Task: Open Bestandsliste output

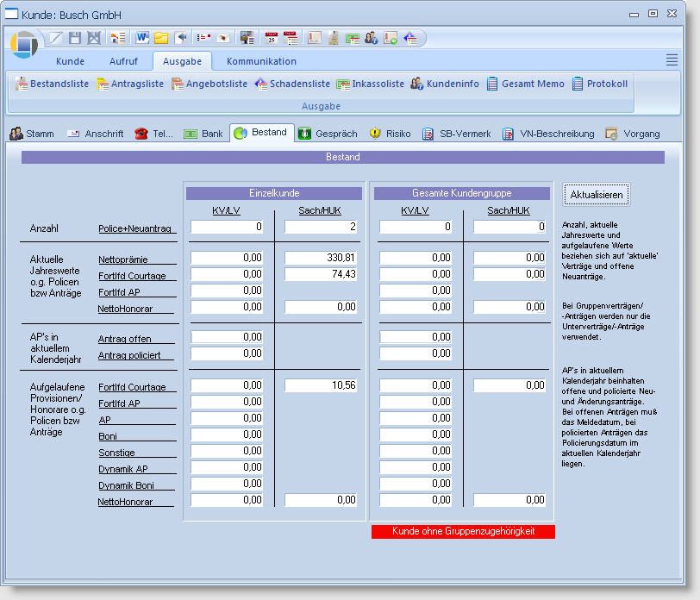Action: click(53, 84)
